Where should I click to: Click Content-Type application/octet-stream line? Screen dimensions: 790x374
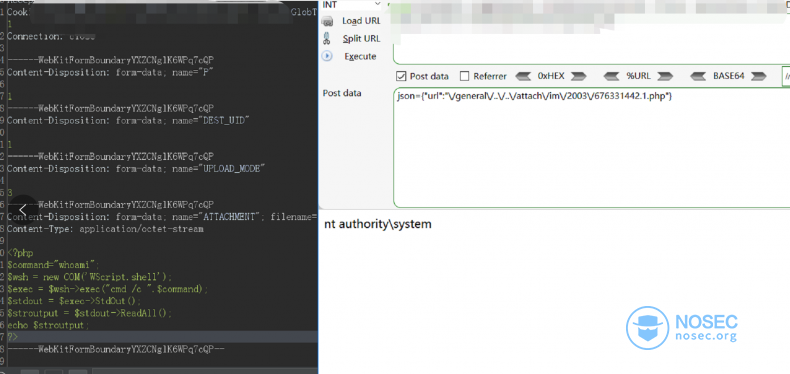click(x=105, y=229)
